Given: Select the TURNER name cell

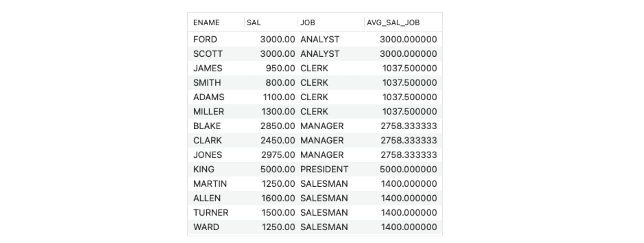Looking at the screenshot, I should point(211,213).
